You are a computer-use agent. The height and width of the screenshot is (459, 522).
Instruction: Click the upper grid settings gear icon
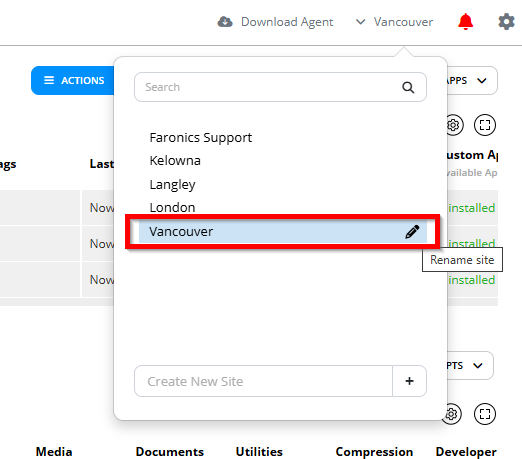pyautogui.click(x=454, y=125)
